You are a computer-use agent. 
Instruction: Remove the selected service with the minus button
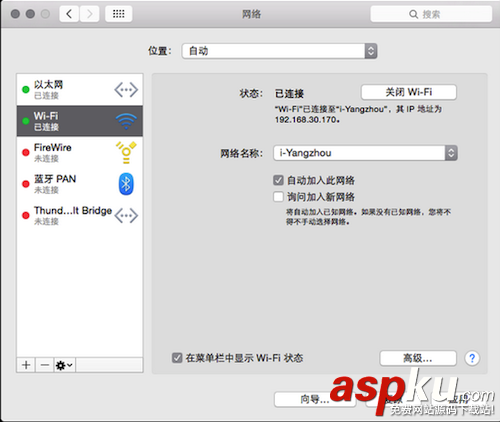tap(45, 365)
